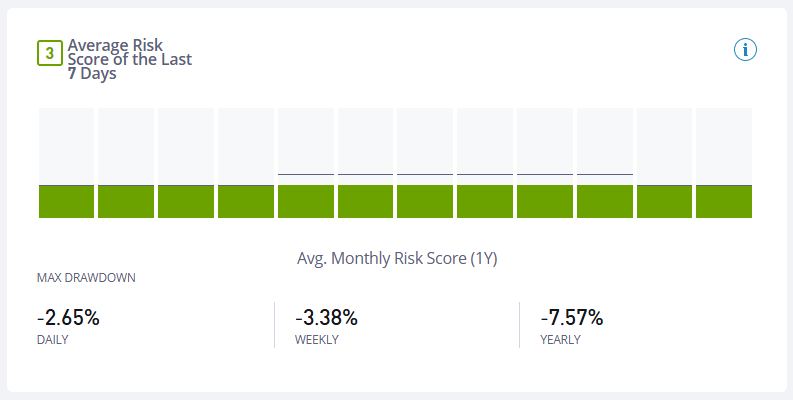This screenshot has width=793, height=400.
Task: Click the MAX DRAWDOWN heading
Action: (86, 277)
